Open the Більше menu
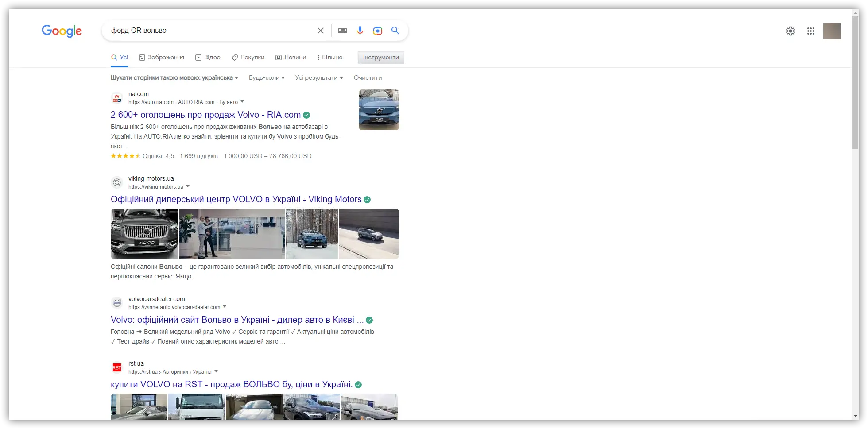868x429 pixels. [330, 58]
